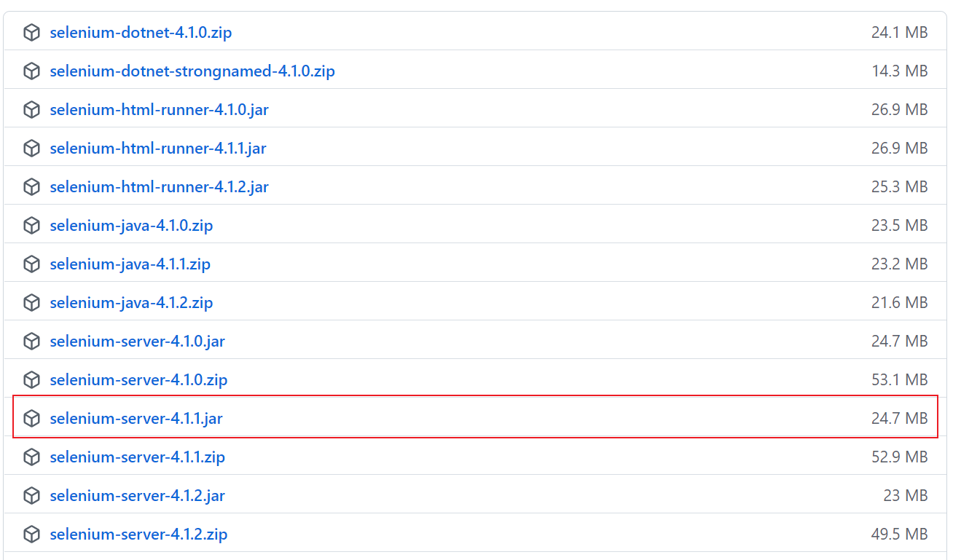Click package icon beside selenium-server-4.1.0.zip
The height and width of the screenshot is (560, 953).
coord(31,380)
